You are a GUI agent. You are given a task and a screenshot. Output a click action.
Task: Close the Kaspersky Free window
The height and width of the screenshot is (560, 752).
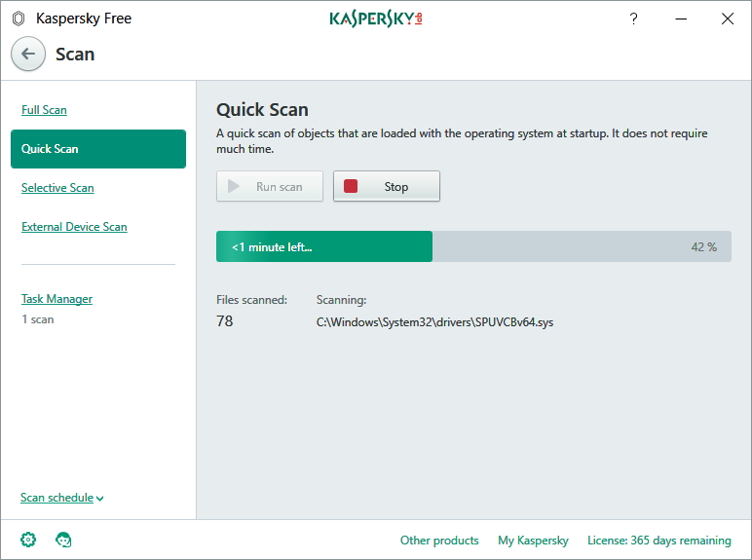click(728, 19)
